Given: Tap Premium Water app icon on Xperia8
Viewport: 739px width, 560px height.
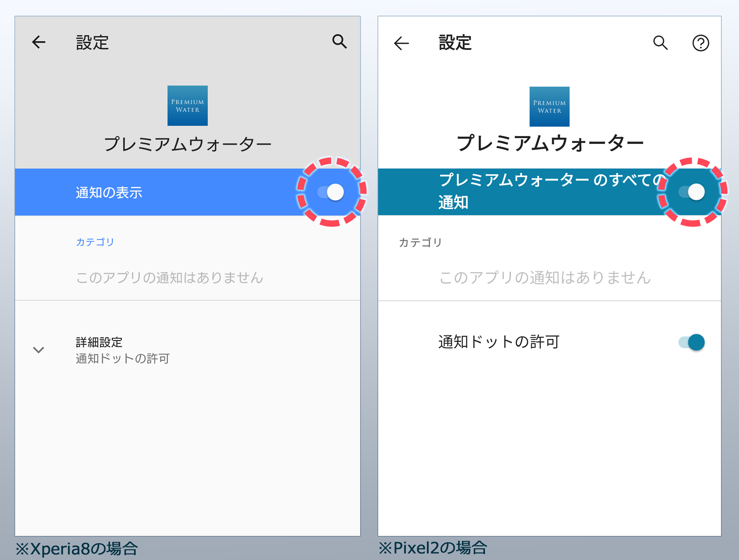Looking at the screenshot, I should point(187,106).
